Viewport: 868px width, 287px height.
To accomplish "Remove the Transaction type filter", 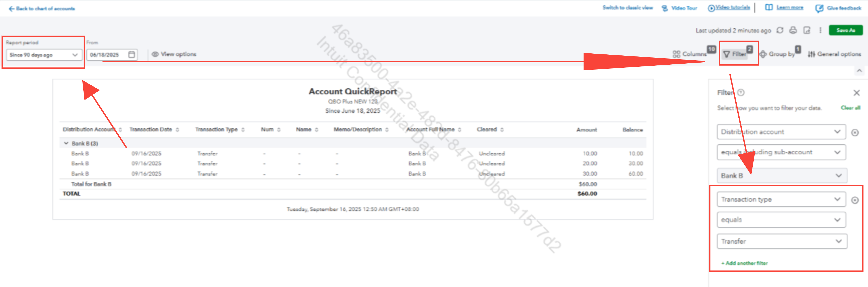I will 855,200.
